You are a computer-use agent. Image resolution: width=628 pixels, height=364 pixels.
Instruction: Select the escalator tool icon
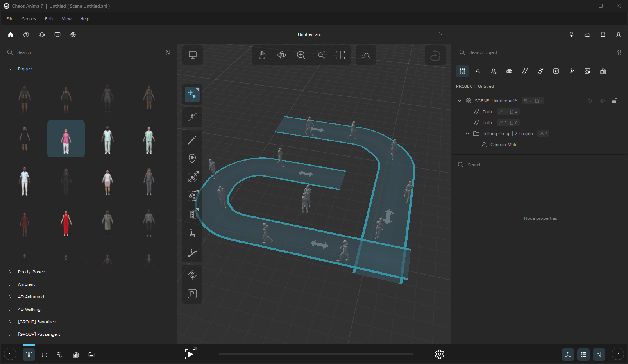(x=192, y=253)
